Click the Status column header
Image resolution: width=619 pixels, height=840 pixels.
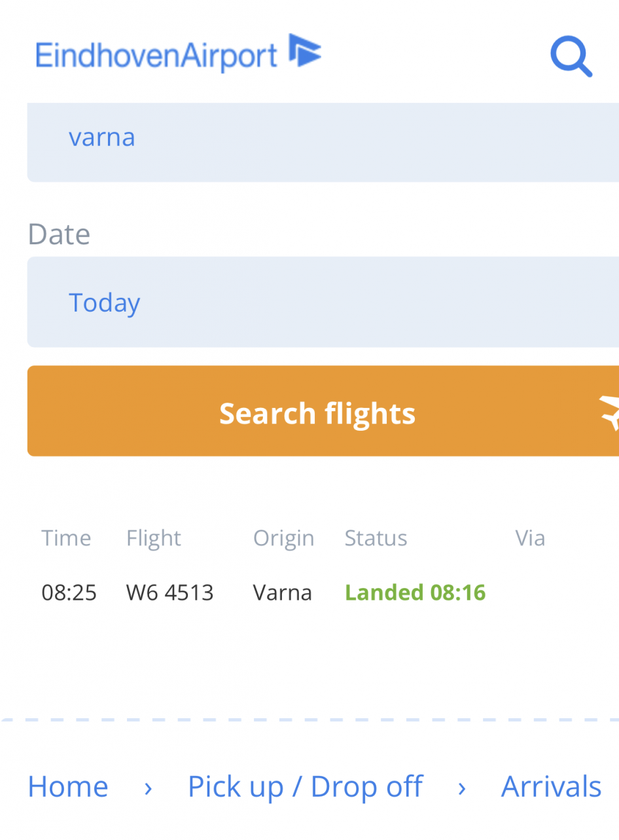point(376,538)
